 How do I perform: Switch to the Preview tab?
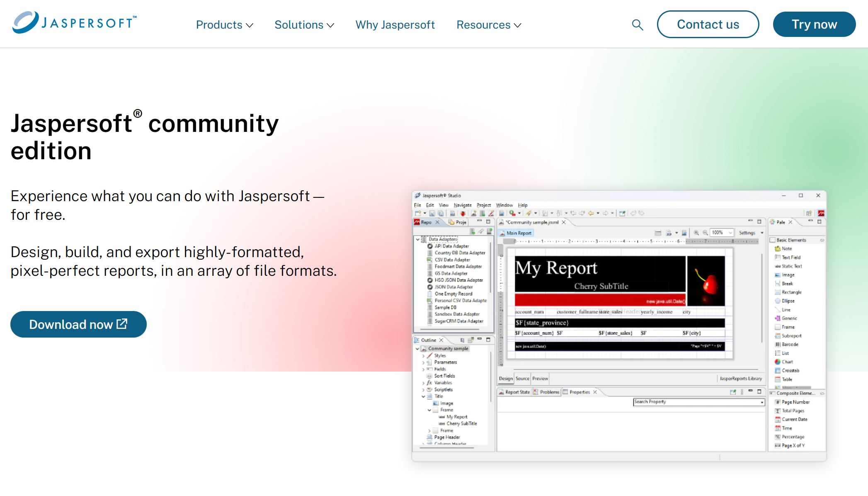click(x=540, y=378)
